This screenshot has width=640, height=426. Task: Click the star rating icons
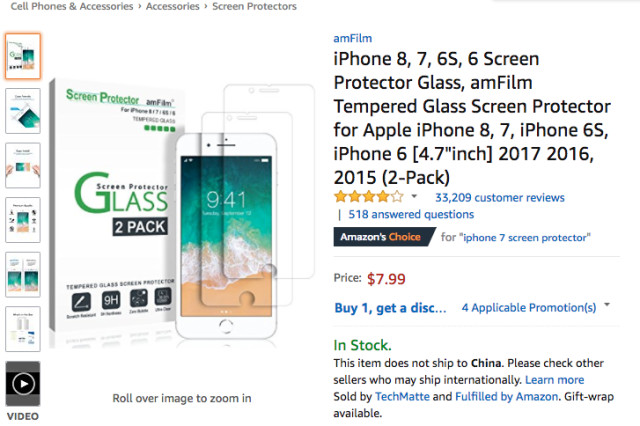click(x=368, y=197)
